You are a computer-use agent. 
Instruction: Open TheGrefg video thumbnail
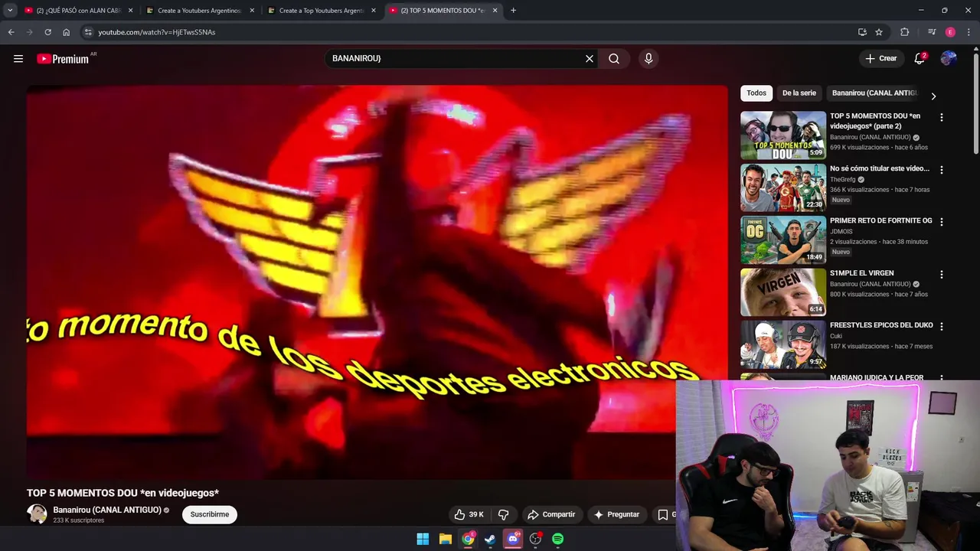[x=783, y=187]
